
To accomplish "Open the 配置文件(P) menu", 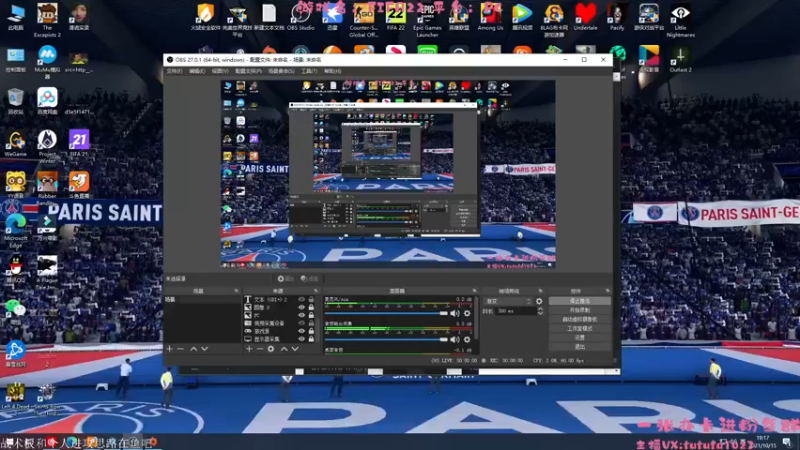I will 248,71.
